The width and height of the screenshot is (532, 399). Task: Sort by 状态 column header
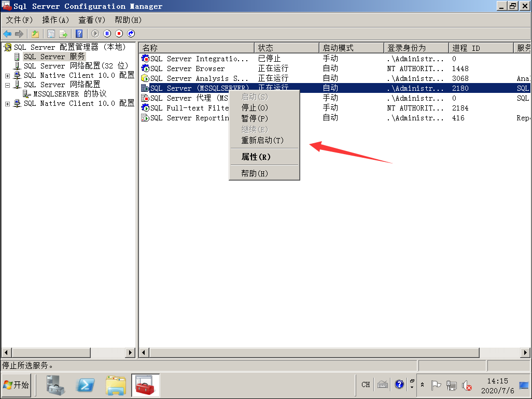tap(287, 48)
